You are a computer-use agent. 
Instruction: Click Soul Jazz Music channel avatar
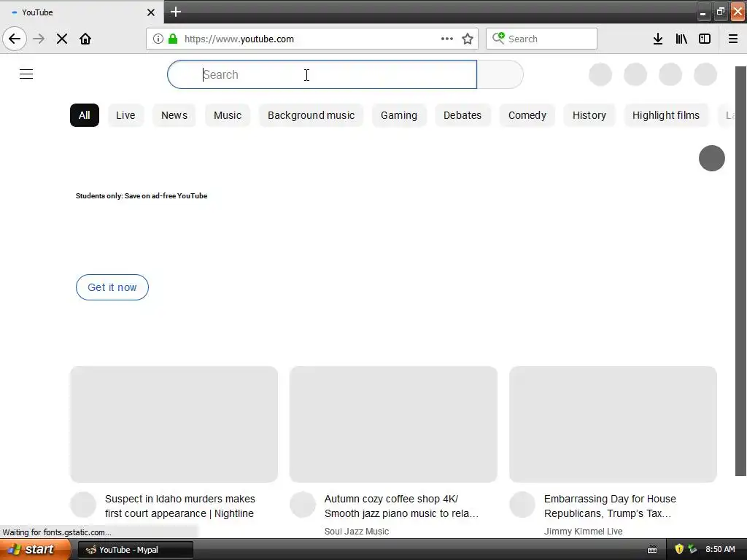303,505
